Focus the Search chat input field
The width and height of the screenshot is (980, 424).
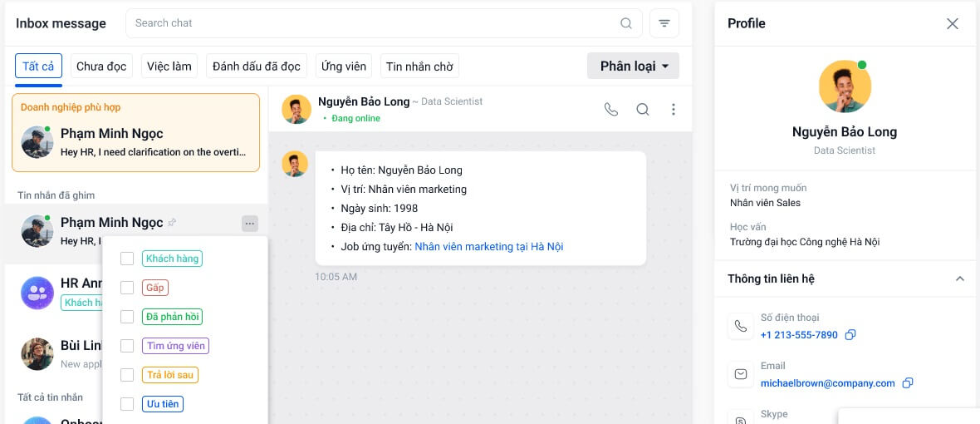click(384, 23)
